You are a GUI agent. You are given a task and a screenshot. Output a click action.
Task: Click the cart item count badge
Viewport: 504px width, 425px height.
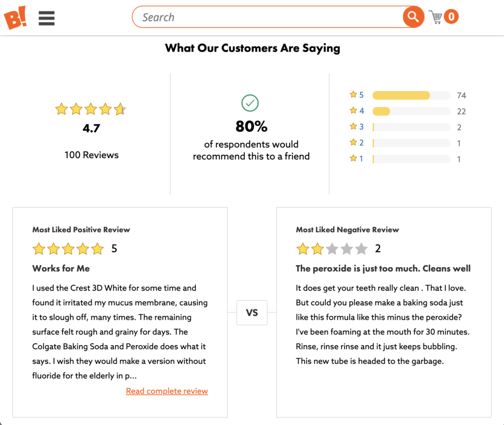(451, 17)
